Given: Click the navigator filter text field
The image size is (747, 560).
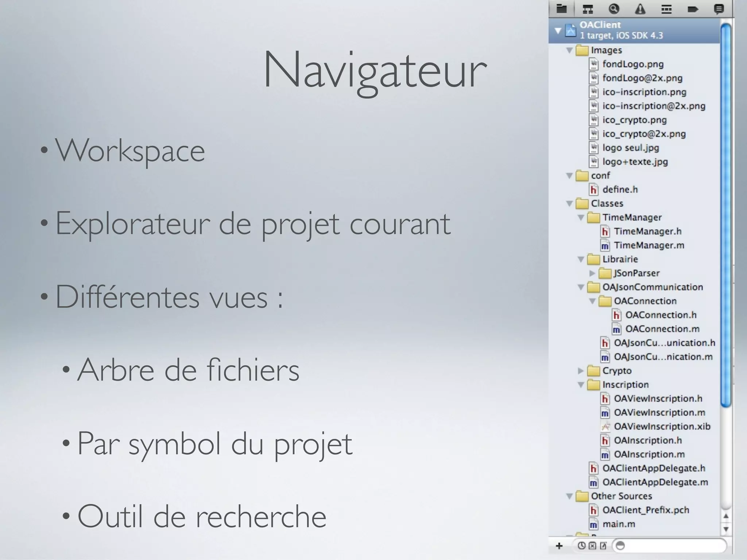Looking at the screenshot, I should (670, 546).
